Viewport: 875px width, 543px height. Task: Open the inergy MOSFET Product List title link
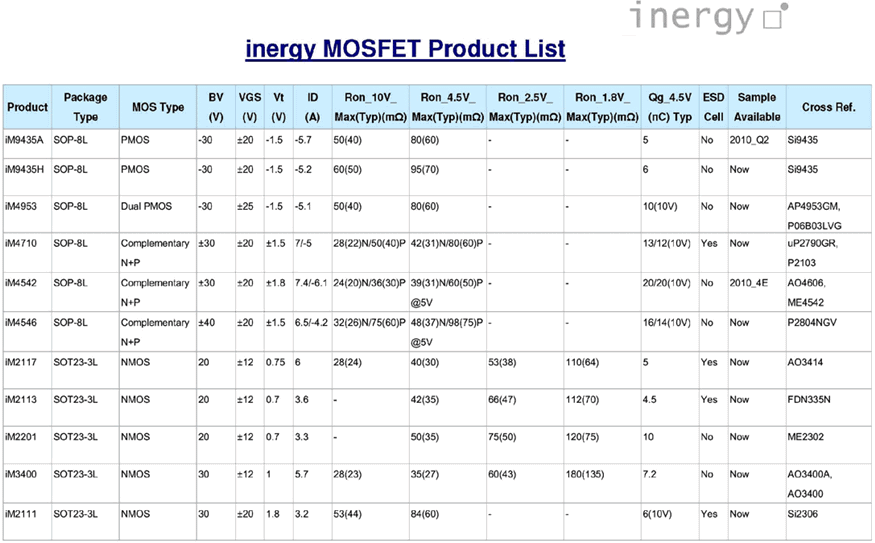(405, 49)
